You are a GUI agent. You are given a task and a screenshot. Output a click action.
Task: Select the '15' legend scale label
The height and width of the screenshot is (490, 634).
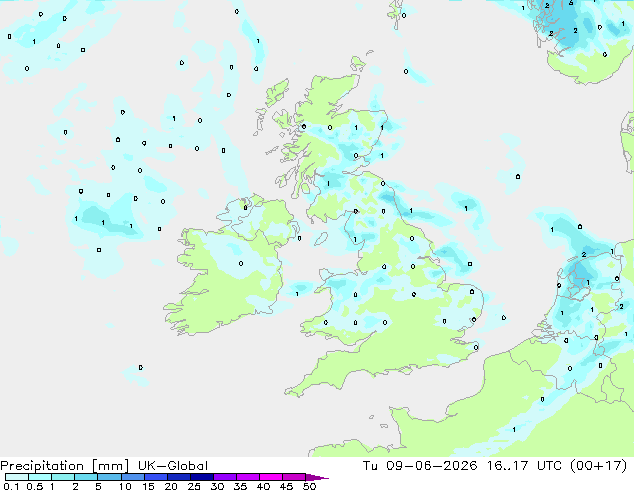click(x=148, y=486)
